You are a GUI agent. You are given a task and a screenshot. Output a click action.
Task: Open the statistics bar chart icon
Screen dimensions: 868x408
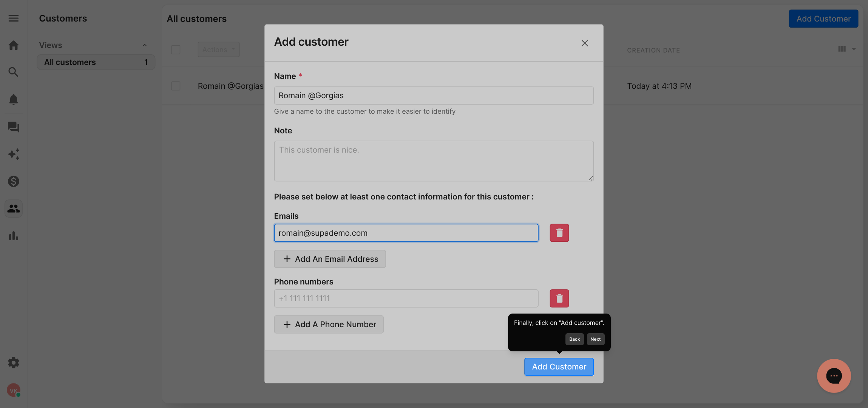tap(14, 236)
